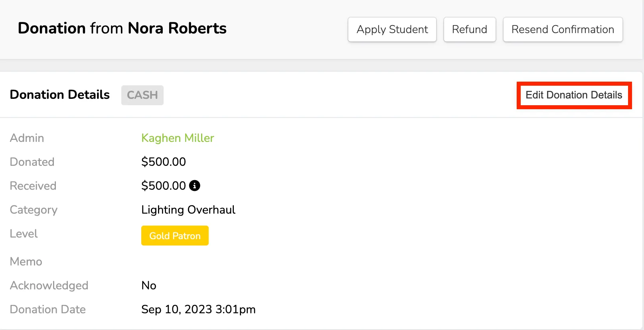
Task: Click the Memo field label
Action: tap(26, 261)
